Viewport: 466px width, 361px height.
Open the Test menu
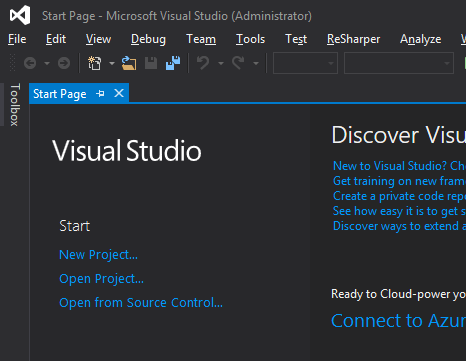click(x=296, y=39)
